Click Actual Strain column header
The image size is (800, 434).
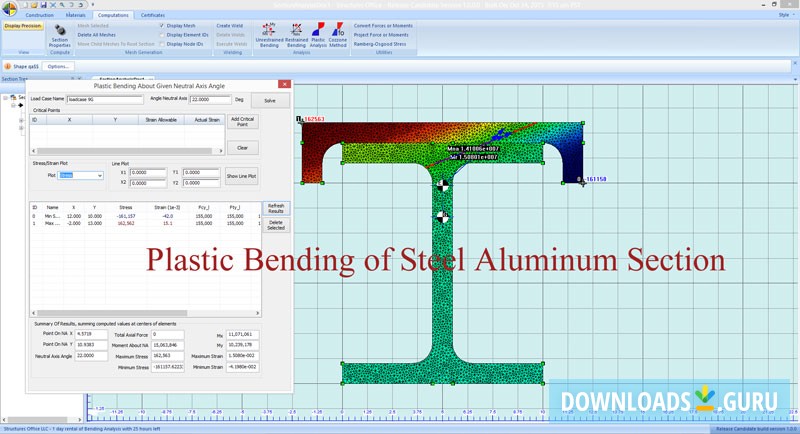207,120
